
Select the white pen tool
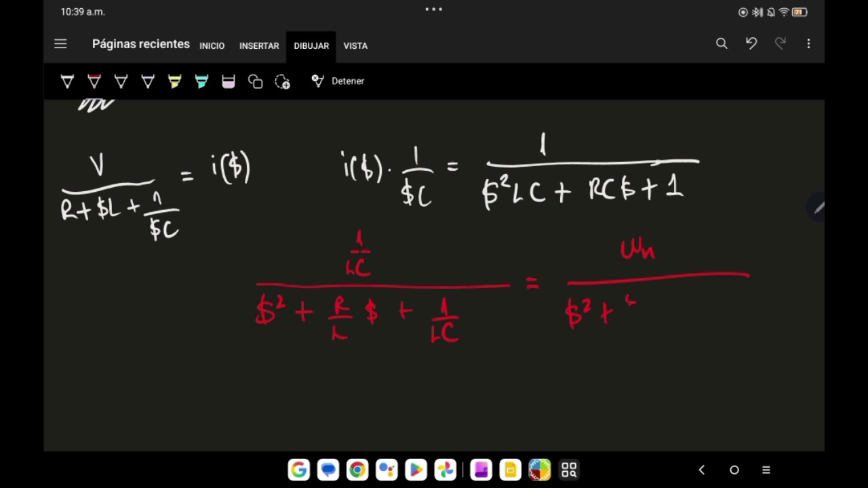tap(67, 81)
